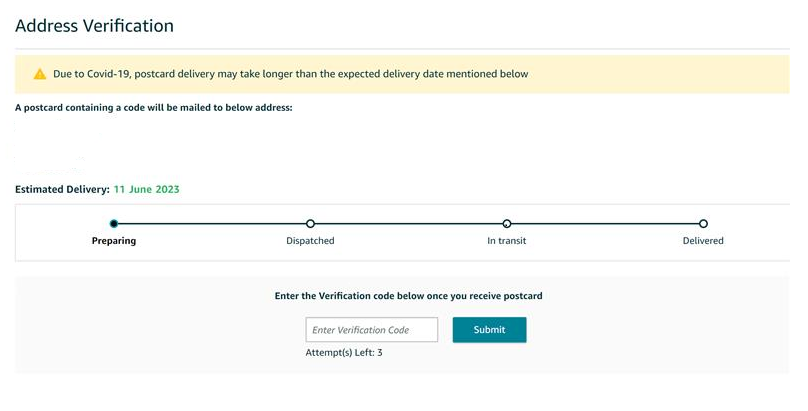Screen dimensions: 808x411
Task: Select the Preparing status label
Action: [114, 241]
